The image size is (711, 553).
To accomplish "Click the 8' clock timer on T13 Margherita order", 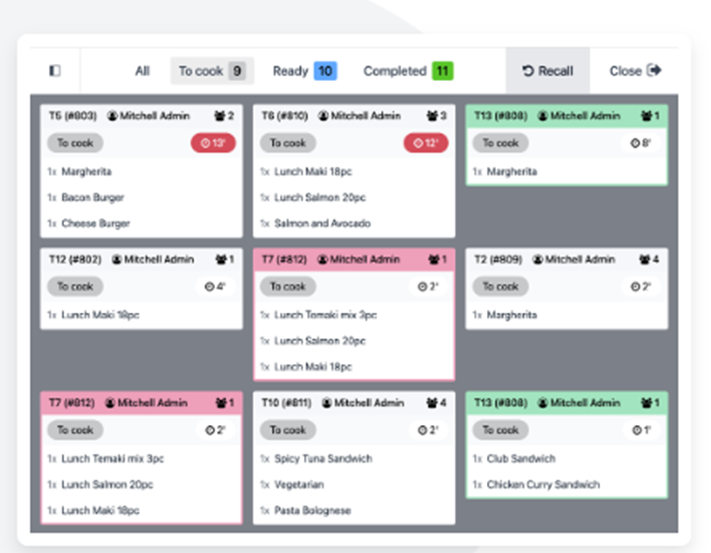I will 641,143.
